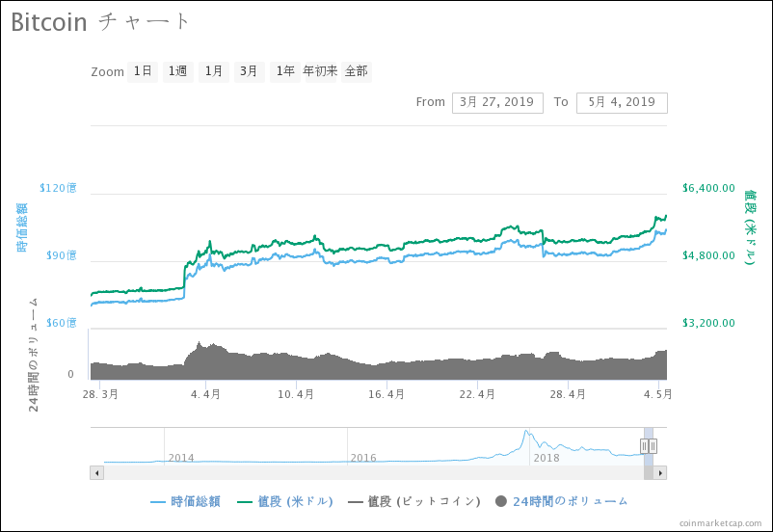Click the $60億 axis label
This screenshot has height=532, width=773.
pyautogui.click(x=62, y=323)
